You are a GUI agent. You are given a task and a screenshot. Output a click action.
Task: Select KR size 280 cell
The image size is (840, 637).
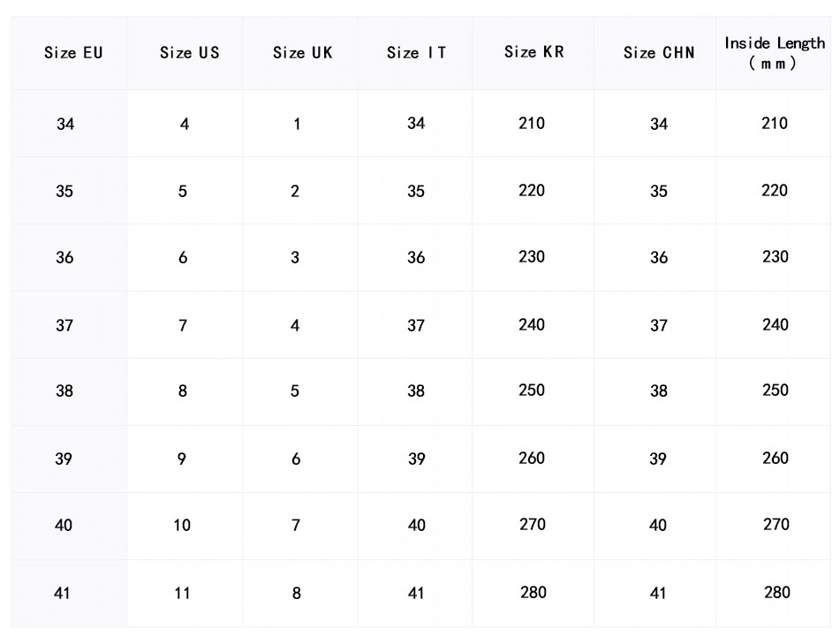coord(534,593)
